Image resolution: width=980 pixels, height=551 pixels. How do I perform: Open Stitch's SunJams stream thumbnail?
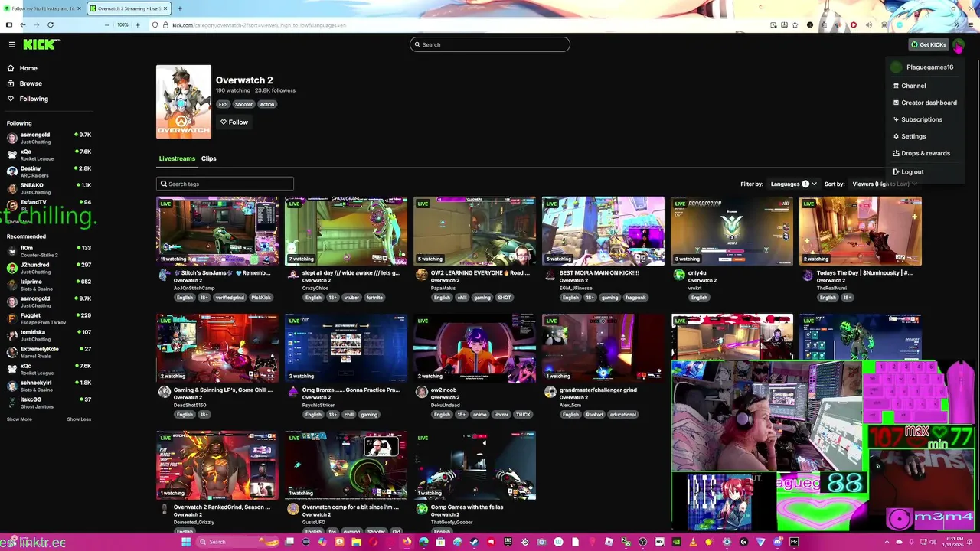click(217, 231)
